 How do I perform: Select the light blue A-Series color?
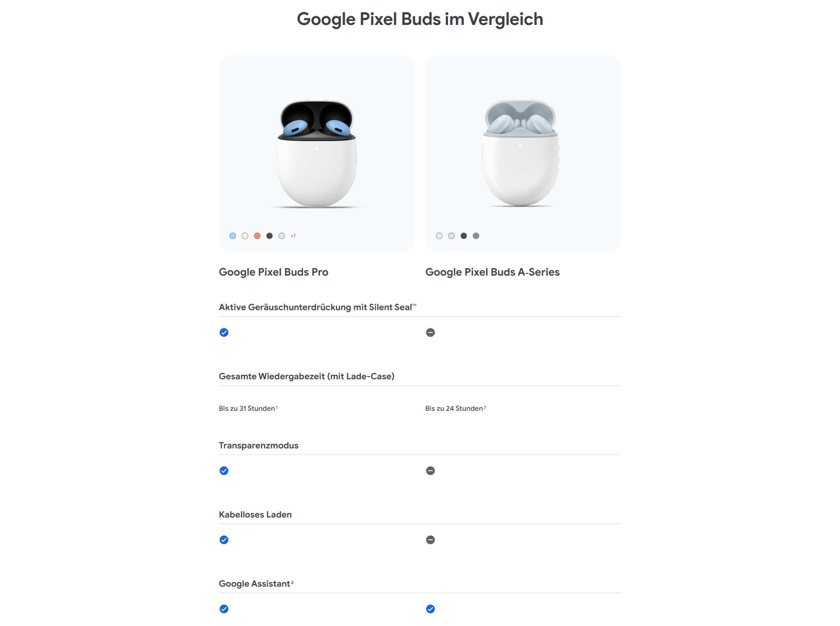[x=439, y=236]
